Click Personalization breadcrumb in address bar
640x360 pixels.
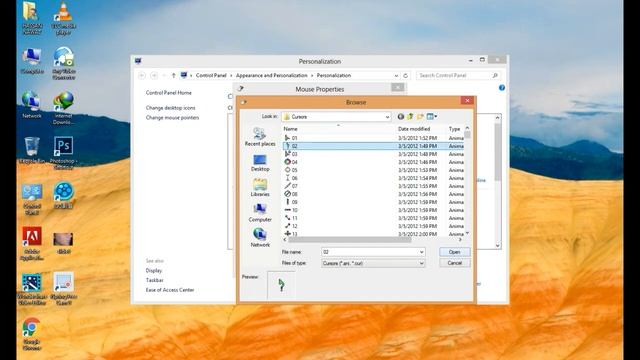pyautogui.click(x=334, y=76)
